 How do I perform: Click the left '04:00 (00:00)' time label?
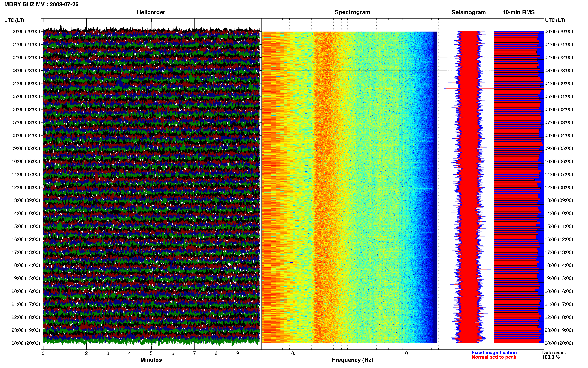[26, 83]
